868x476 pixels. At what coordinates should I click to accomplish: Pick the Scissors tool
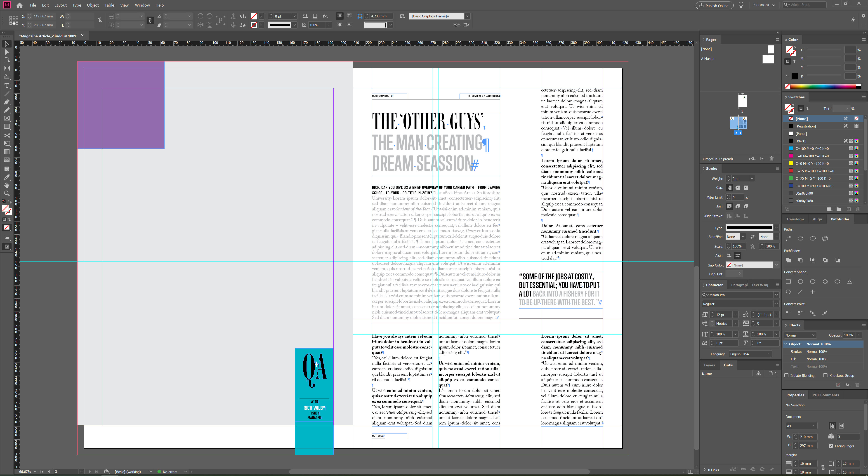(7, 135)
